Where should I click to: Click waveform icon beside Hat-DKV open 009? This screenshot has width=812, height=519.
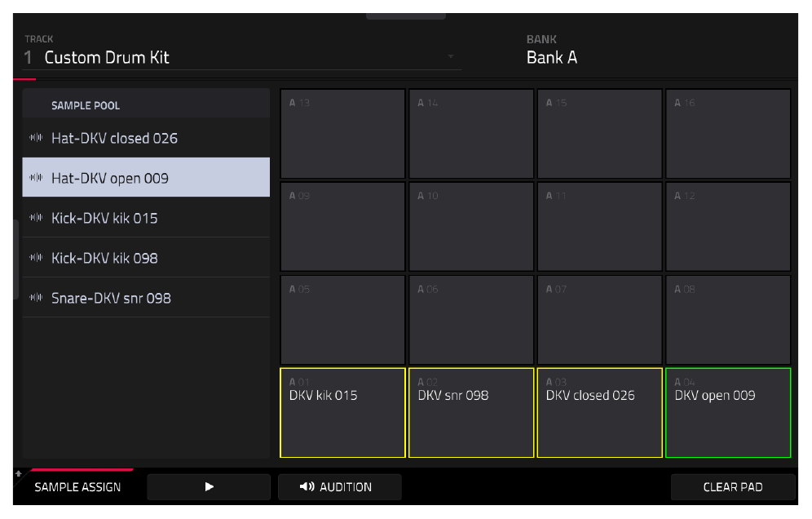tap(36, 177)
